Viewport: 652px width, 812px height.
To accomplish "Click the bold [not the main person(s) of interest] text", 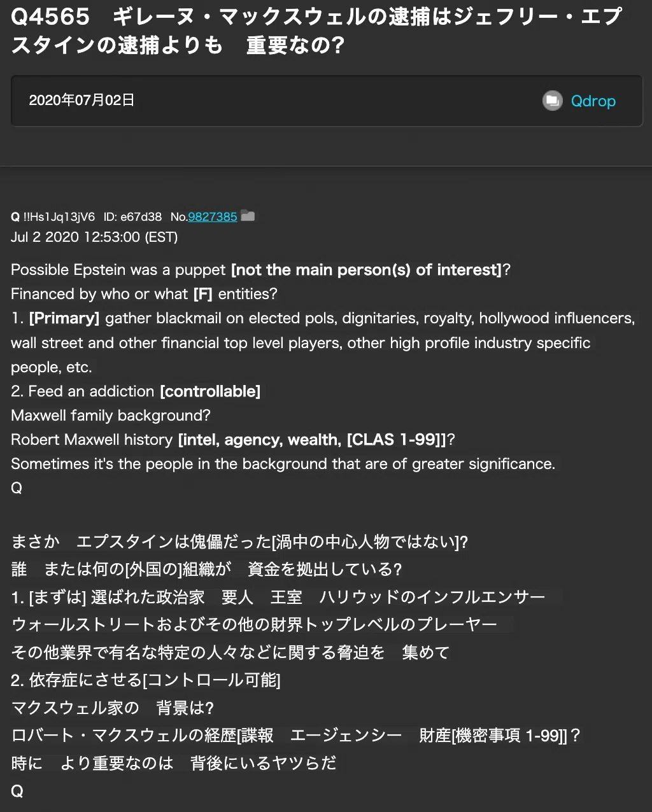I will pyautogui.click(x=367, y=270).
